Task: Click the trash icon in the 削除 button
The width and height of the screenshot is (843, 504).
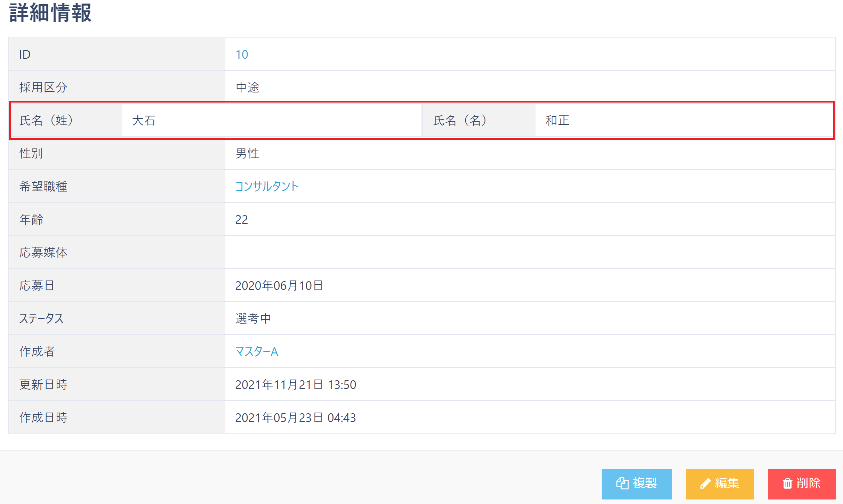Action: click(787, 483)
